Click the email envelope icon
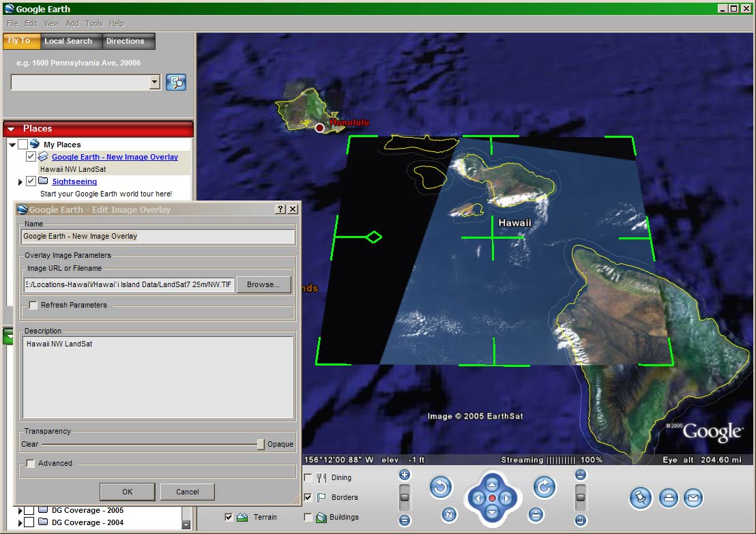Image resolution: width=756 pixels, height=534 pixels. click(693, 498)
